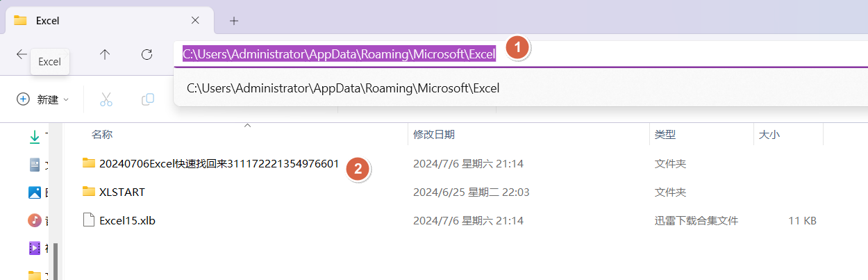Sort by 类型 column header

(x=665, y=134)
